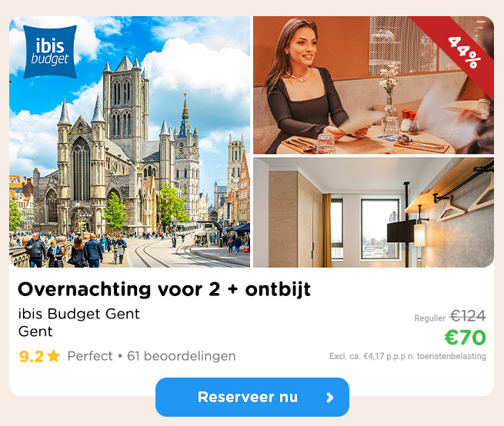
Task: Click the Gent location text
Action: click(35, 331)
